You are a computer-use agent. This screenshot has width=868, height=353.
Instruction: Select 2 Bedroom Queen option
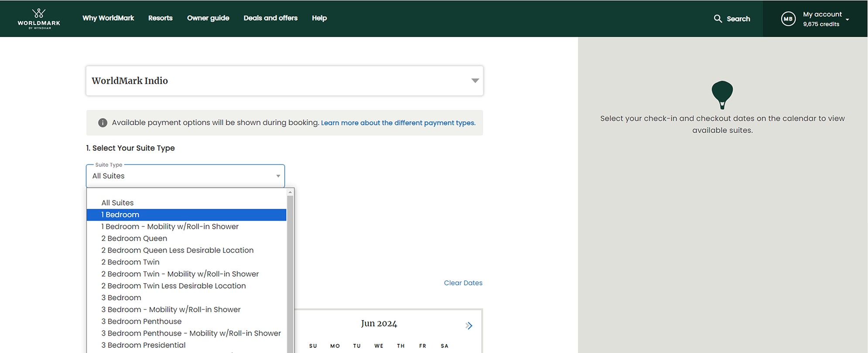(x=186, y=238)
